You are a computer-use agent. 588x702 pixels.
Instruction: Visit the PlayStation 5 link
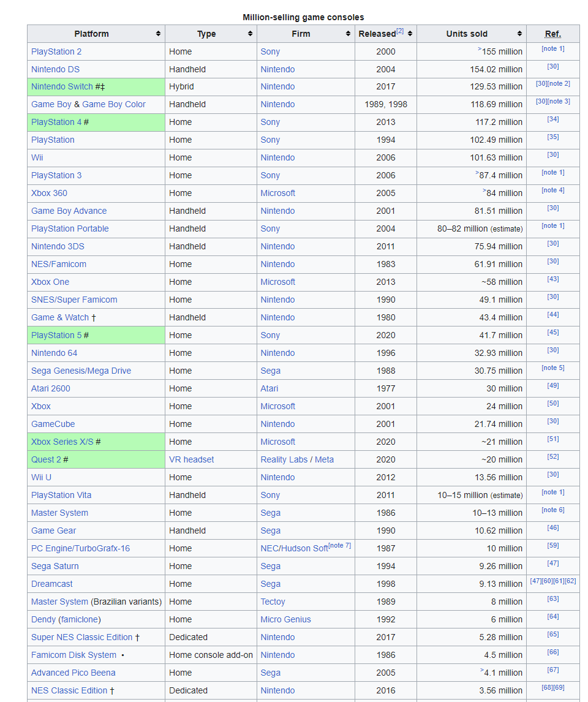56,335
